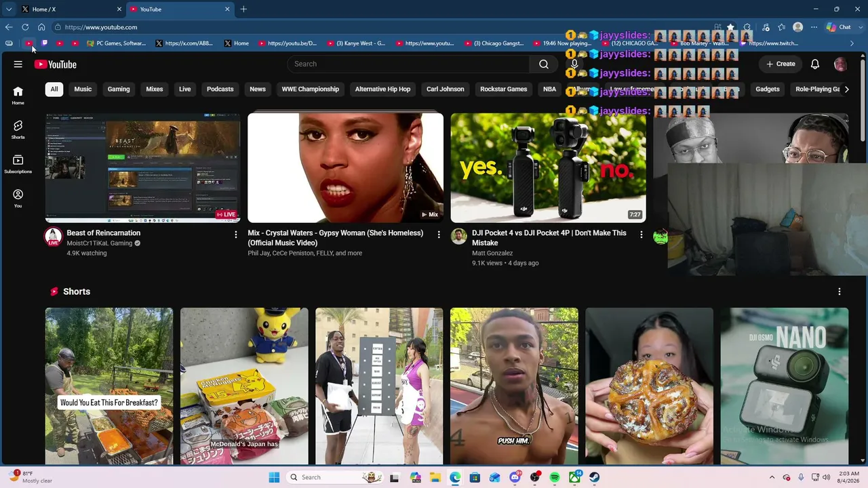Select the All category chip
Viewport: 868px width, 488px height.
point(54,89)
